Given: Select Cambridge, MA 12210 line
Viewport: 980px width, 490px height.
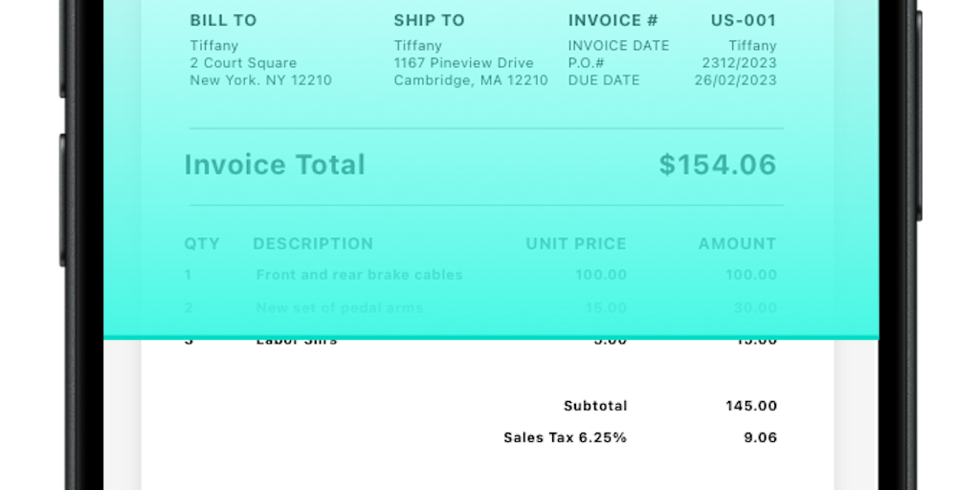Looking at the screenshot, I should [x=471, y=80].
